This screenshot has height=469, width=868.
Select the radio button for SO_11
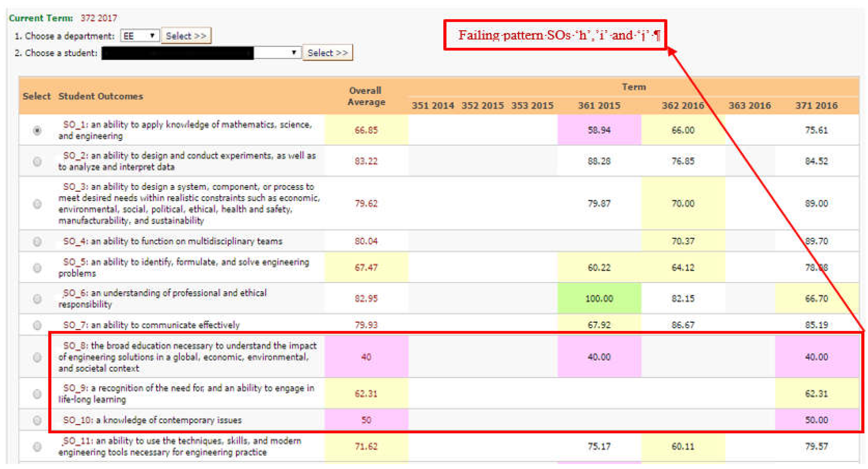tap(37, 446)
